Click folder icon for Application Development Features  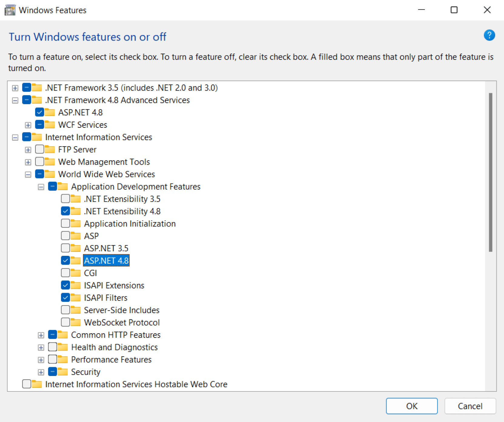coord(63,186)
